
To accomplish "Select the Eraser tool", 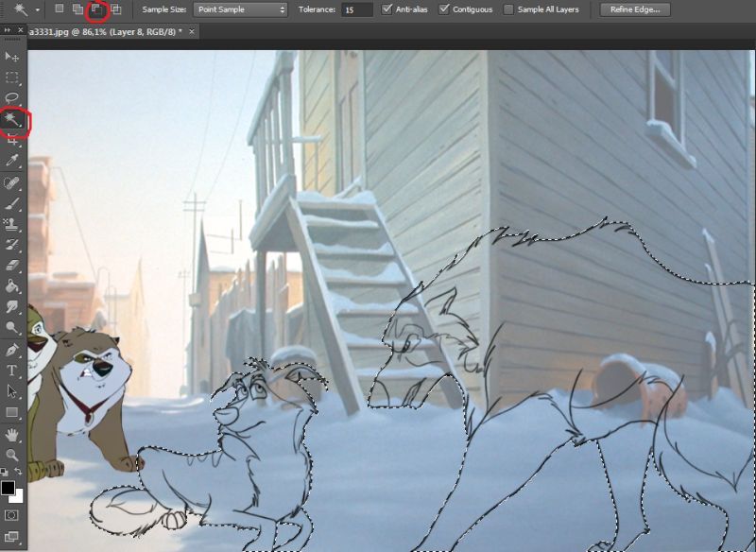I will pyautogui.click(x=11, y=266).
